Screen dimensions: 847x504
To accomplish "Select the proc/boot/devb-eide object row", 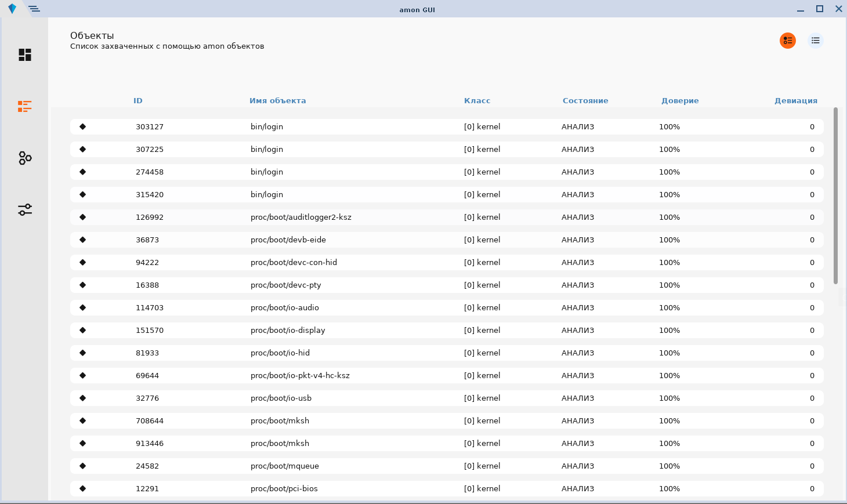I will (x=288, y=240).
